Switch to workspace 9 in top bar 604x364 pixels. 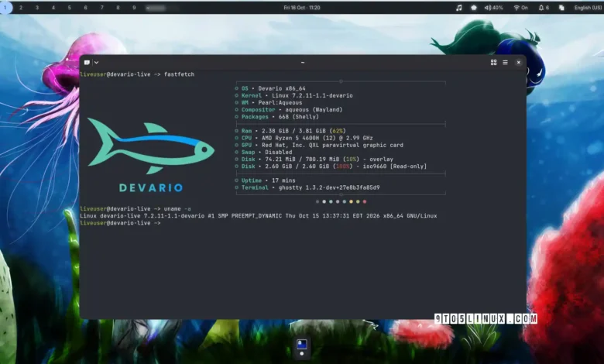coord(134,7)
